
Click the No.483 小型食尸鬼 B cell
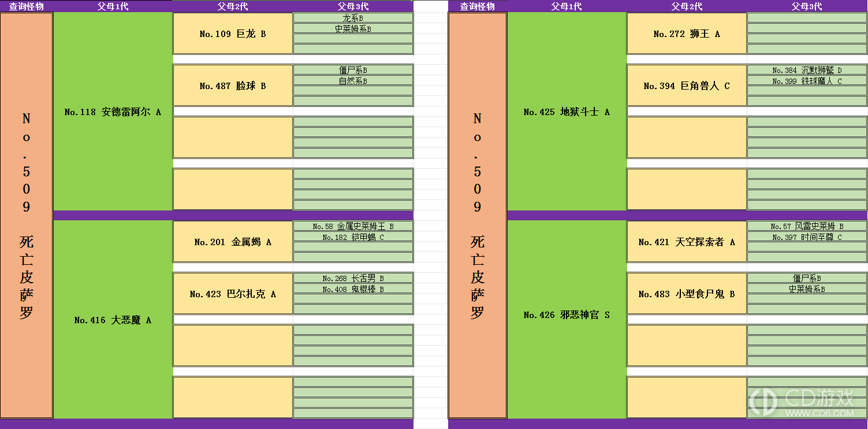tap(687, 294)
